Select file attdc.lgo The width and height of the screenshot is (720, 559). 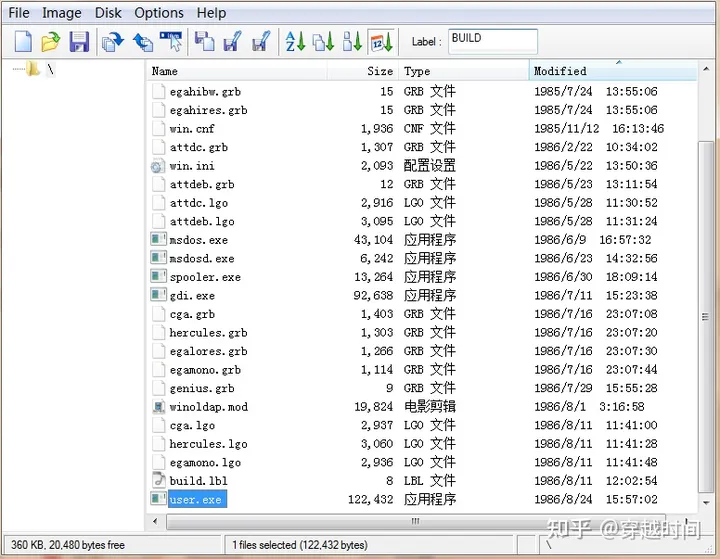[199, 203]
